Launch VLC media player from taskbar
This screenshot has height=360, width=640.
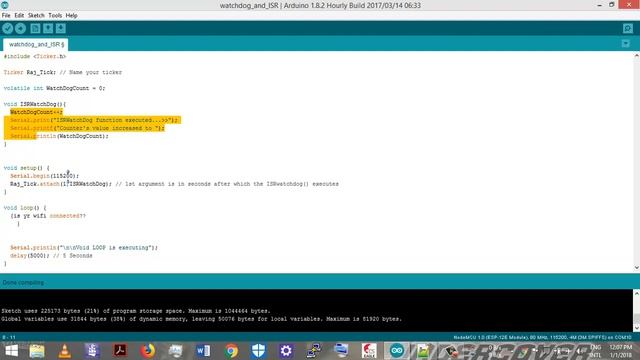[64, 351]
